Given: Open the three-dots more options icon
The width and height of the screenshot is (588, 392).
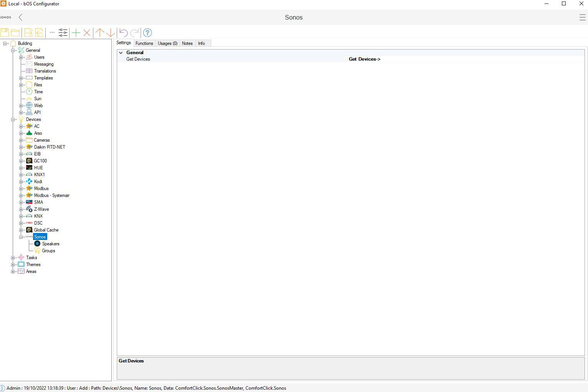Looking at the screenshot, I should 52,33.
